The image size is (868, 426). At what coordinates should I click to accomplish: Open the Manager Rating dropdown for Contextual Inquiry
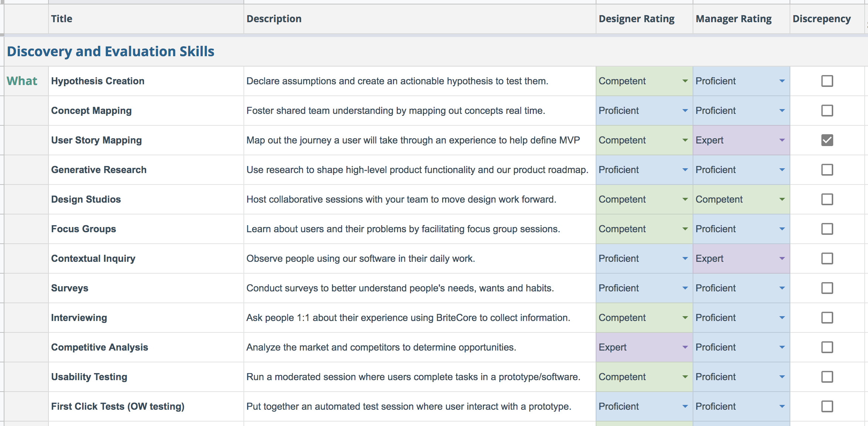click(781, 258)
